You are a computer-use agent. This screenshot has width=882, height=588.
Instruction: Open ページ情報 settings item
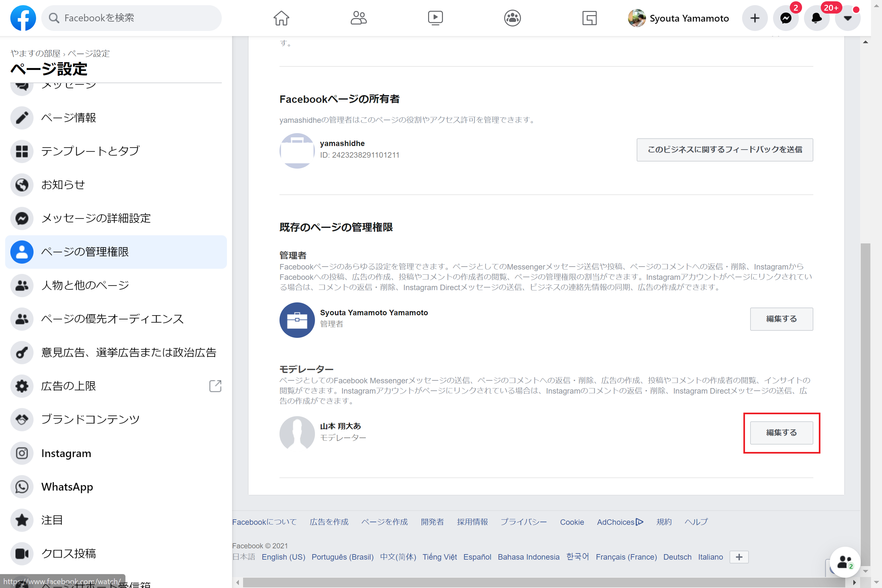coord(116,118)
